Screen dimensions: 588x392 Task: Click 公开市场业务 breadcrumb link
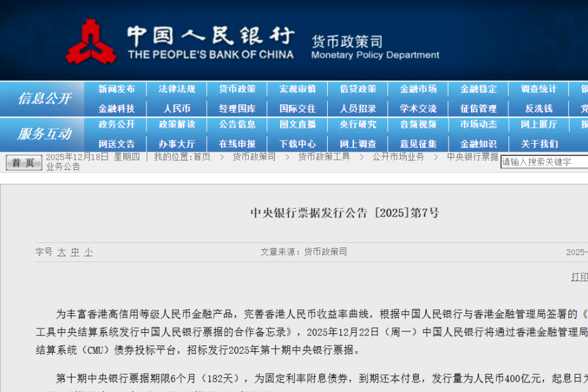click(398, 157)
